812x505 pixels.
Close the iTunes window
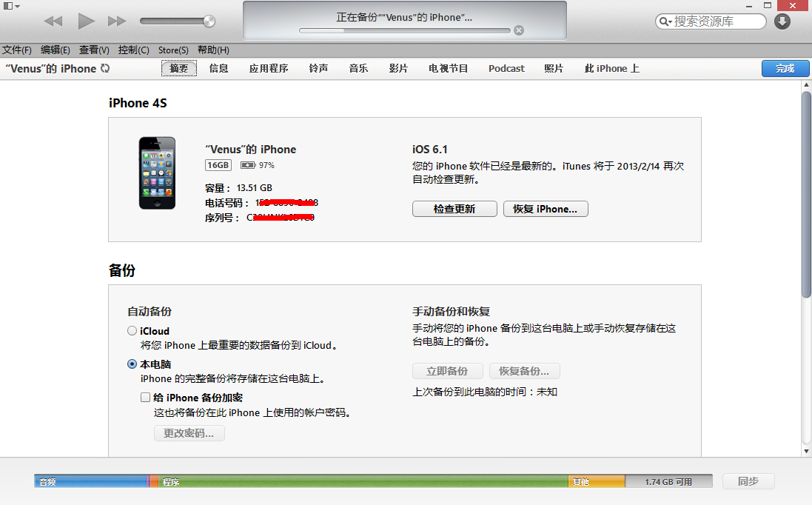792,6
